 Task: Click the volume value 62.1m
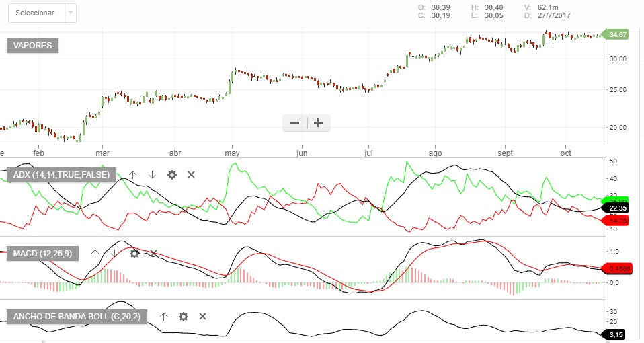[x=548, y=8]
